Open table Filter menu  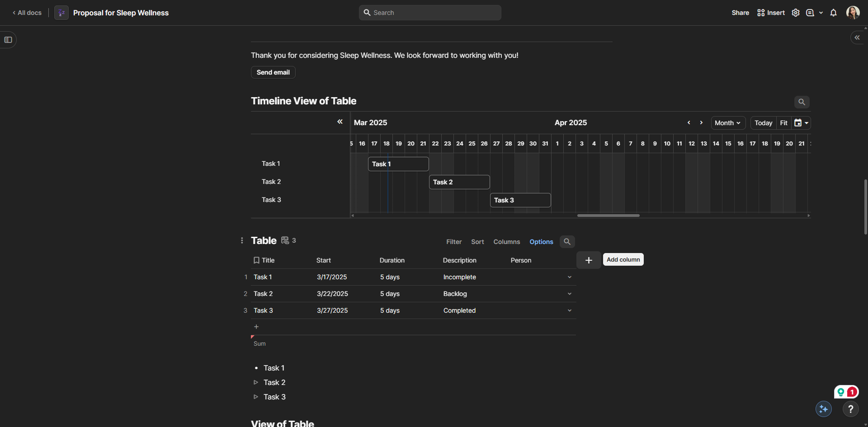[x=454, y=242]
